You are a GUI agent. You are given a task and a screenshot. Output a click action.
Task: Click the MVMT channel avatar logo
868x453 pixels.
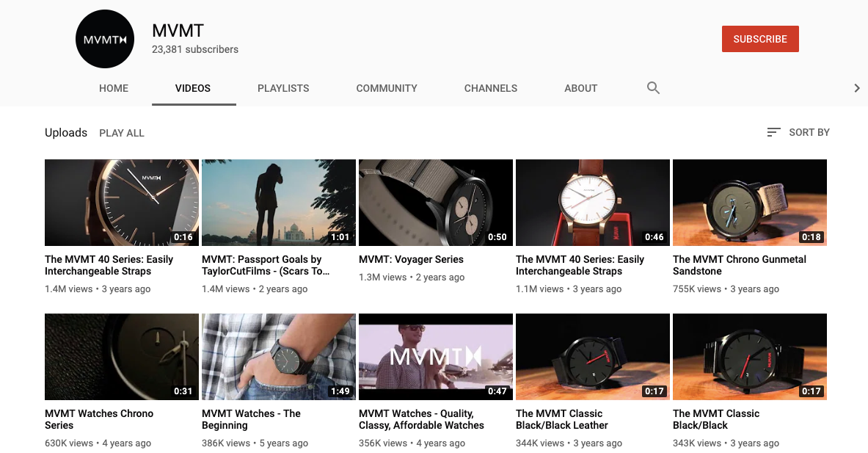(x=105, y=39)
